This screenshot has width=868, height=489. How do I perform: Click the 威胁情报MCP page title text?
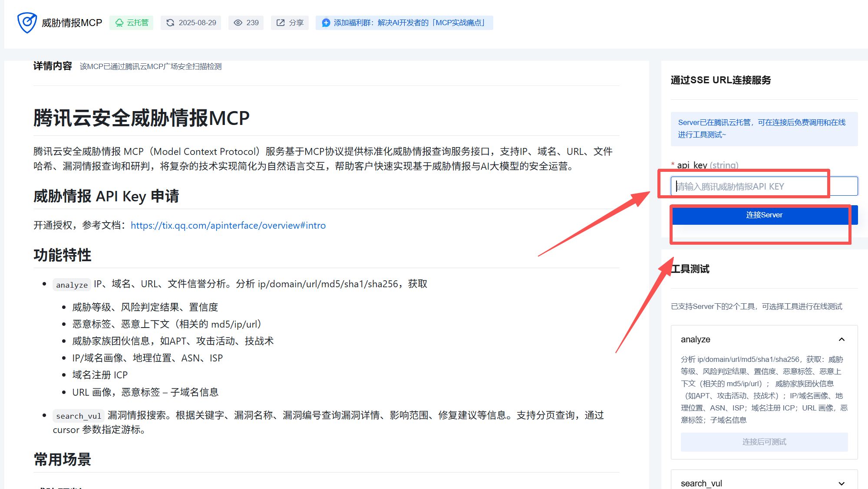click(x=72, y=23)
